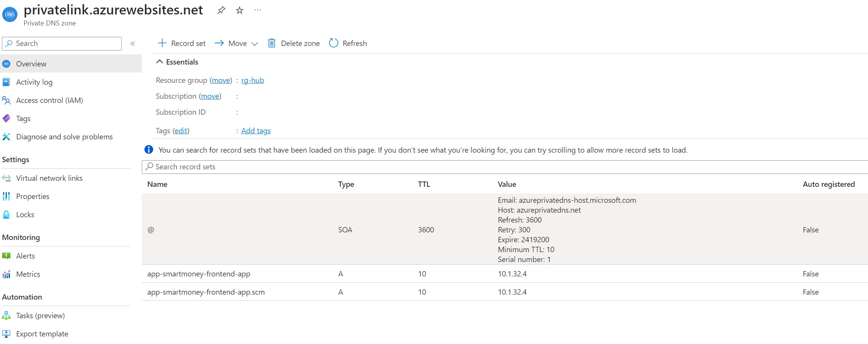Sort by Type column header
Screen dimensions: 868x344
346,184
